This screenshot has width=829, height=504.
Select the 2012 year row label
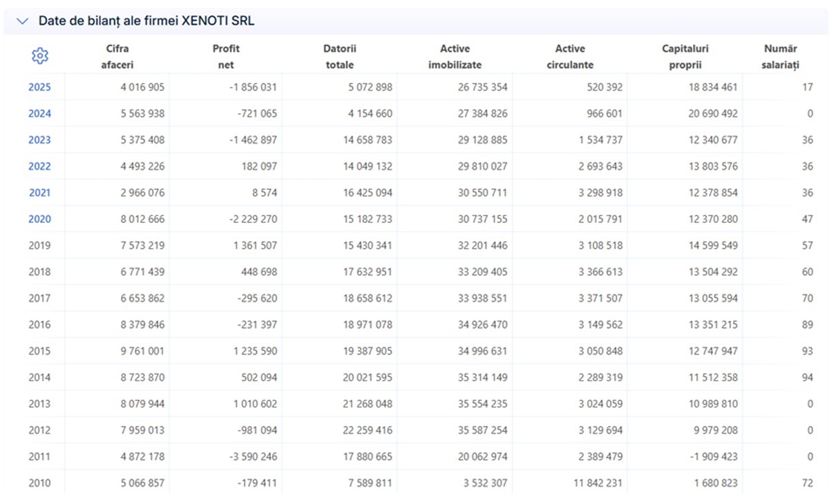click(x=39, y=430)
